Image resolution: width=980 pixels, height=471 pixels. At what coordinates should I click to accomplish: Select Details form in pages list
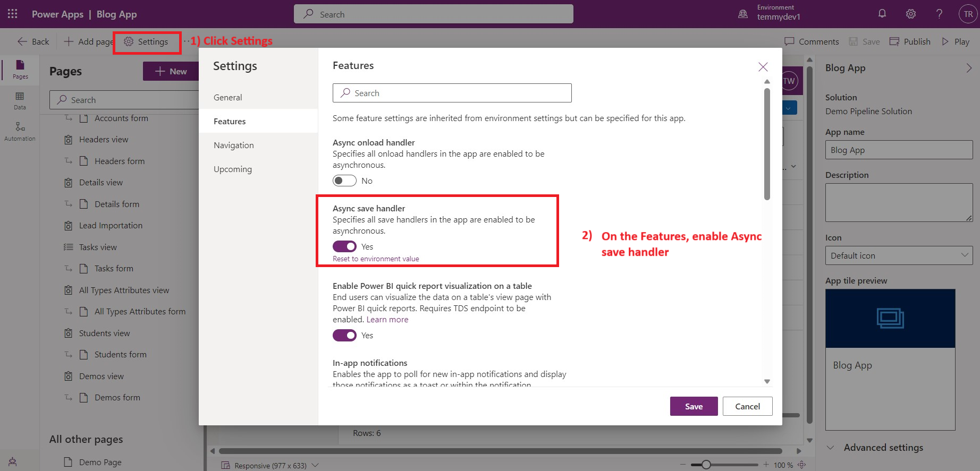pos(117,204)
